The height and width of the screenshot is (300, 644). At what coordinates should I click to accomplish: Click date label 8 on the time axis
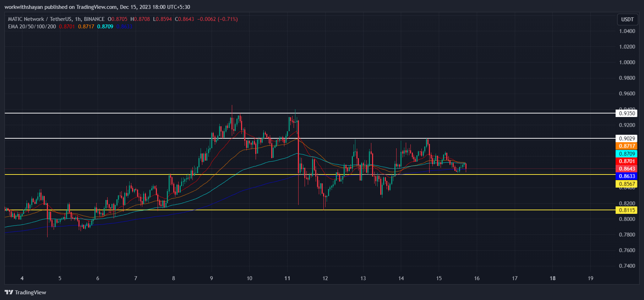point(174,278)
